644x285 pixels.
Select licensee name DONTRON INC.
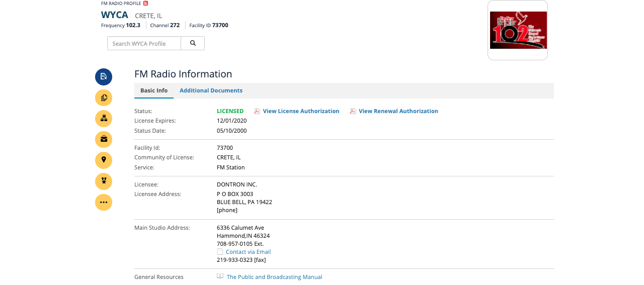tap(237, 184)
